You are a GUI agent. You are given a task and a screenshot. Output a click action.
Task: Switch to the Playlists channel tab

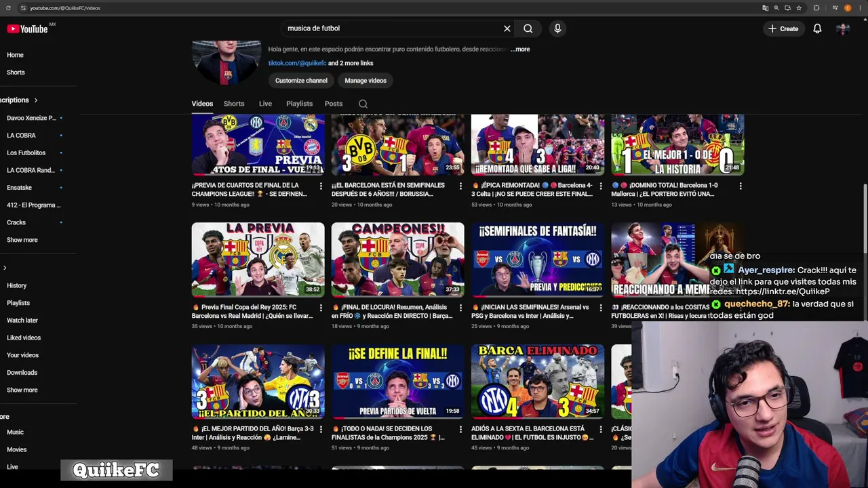tap(299, 104)
